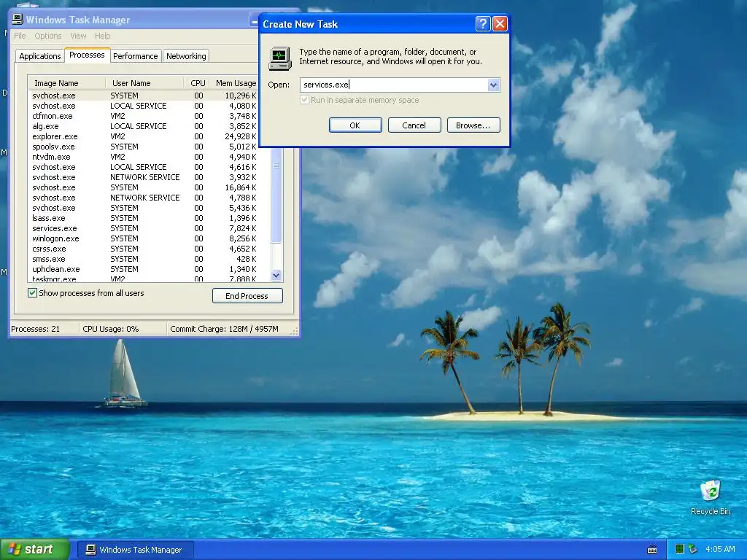Select the Processes tab
The image size is (747, 560).
[x=88, y=55]
